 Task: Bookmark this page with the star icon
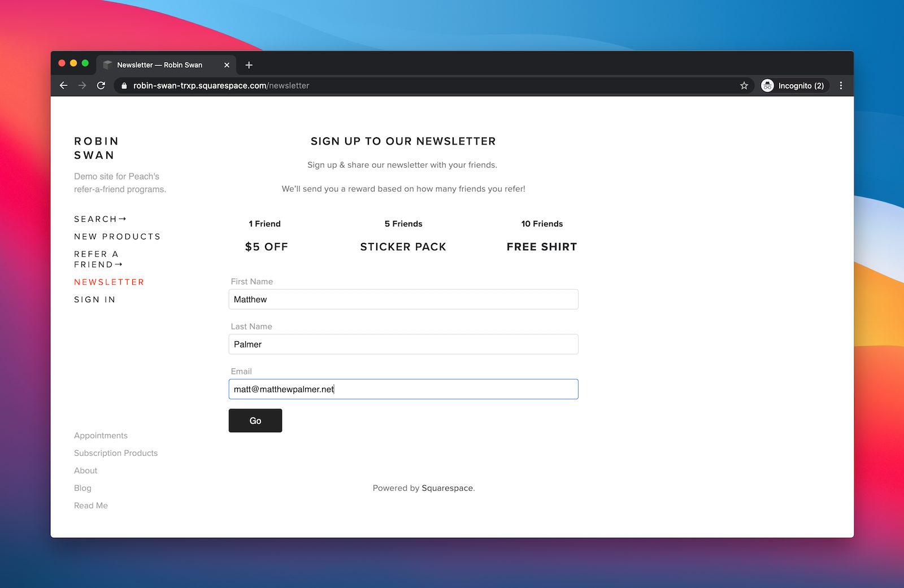[x=744, y=85]
